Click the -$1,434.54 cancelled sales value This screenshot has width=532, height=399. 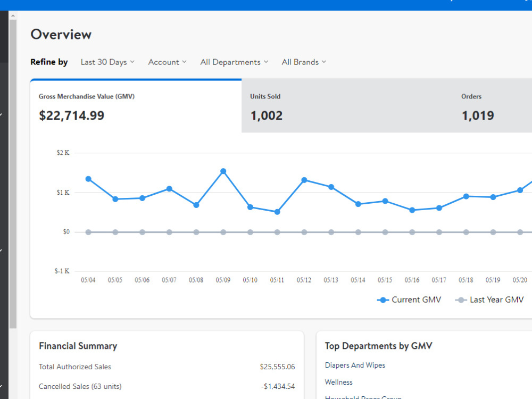278,386
